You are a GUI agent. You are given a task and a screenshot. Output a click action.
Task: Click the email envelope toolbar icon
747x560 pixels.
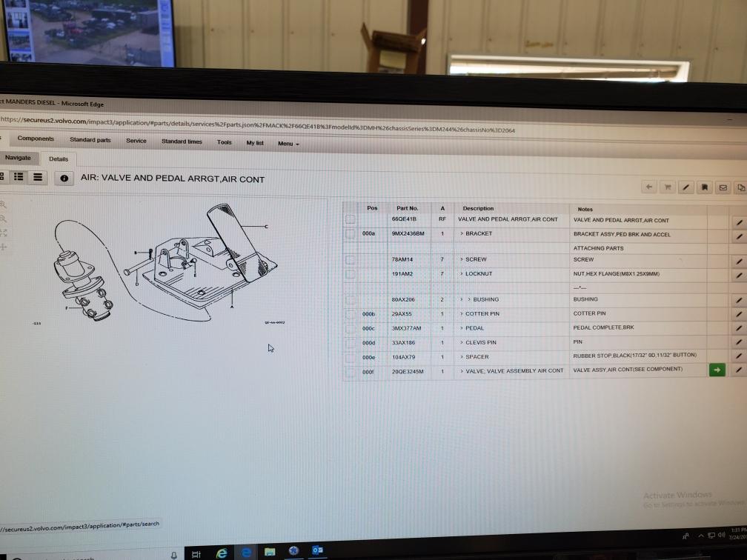(723, 187)
